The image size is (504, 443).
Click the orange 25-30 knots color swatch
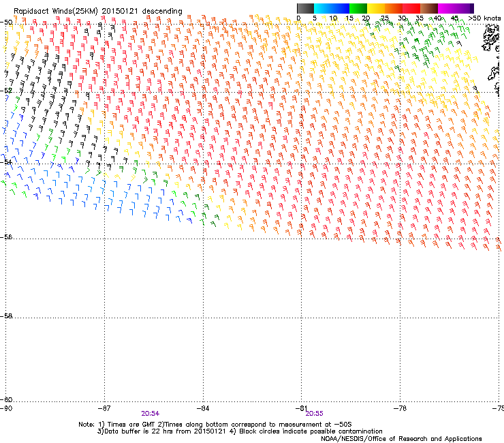click(394, 8)
